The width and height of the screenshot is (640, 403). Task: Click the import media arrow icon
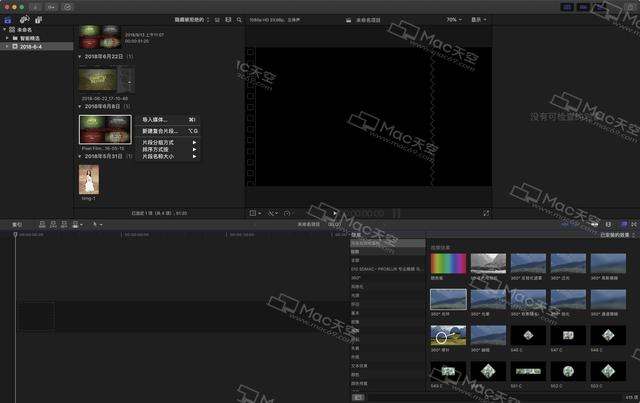pos(35,7)
